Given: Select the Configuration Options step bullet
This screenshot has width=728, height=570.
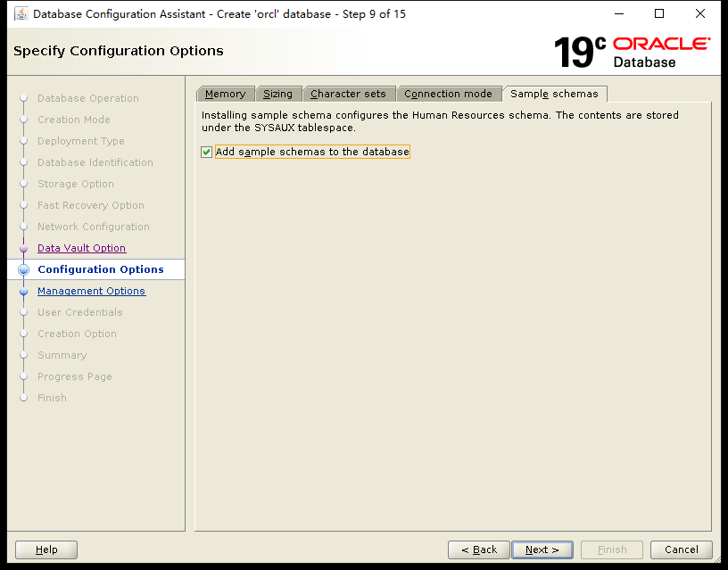Looking at the screenshot, I should 24,269.
